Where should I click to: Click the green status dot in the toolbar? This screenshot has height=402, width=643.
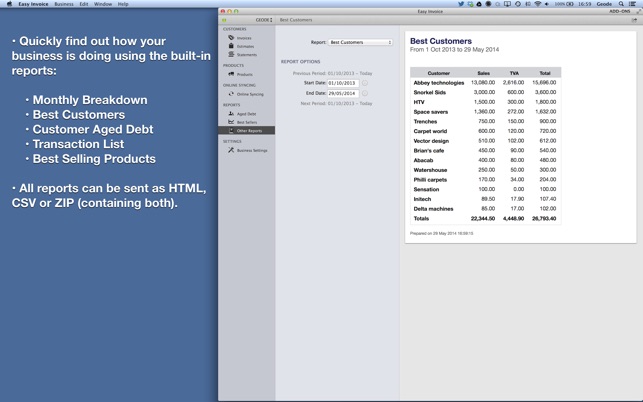click(224, 20)
